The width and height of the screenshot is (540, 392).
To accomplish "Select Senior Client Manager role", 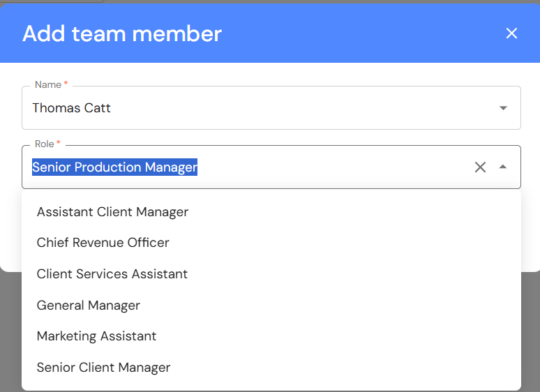I will pos(103,368).
